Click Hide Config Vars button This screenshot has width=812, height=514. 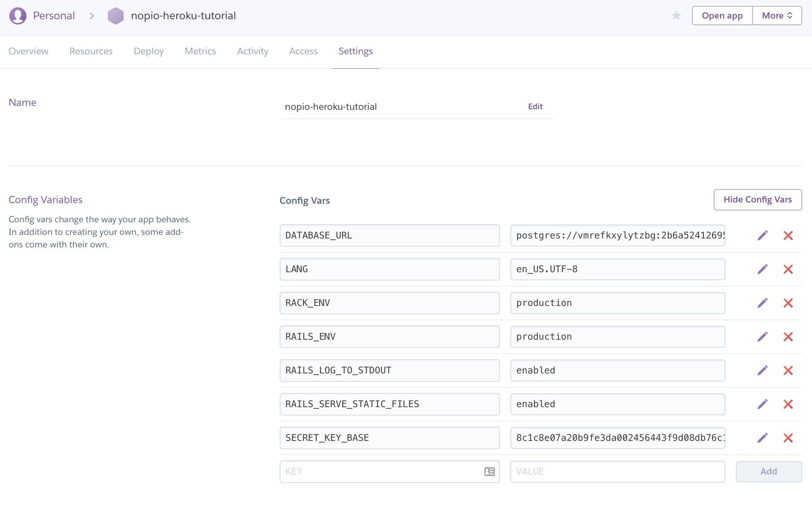(758, 200)
